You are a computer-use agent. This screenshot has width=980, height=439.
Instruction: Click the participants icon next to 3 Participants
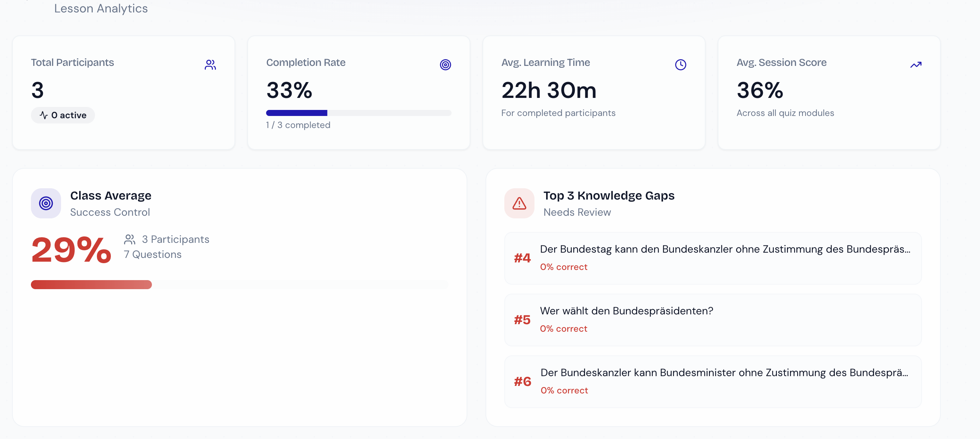tap(130, 239)
